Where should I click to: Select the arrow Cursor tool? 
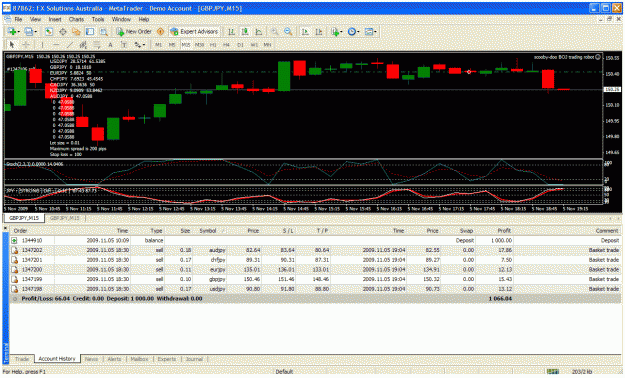point(12,45)
